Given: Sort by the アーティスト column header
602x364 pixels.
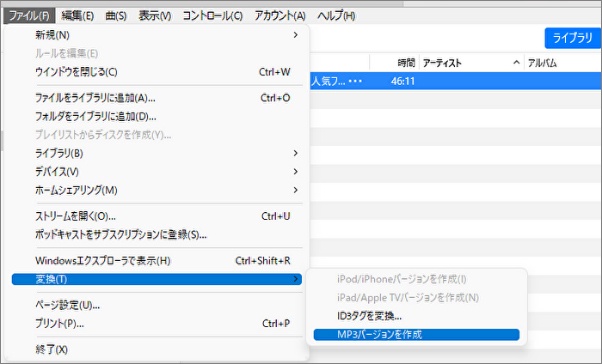Looking at the screenshot, I should pos(442,63).
